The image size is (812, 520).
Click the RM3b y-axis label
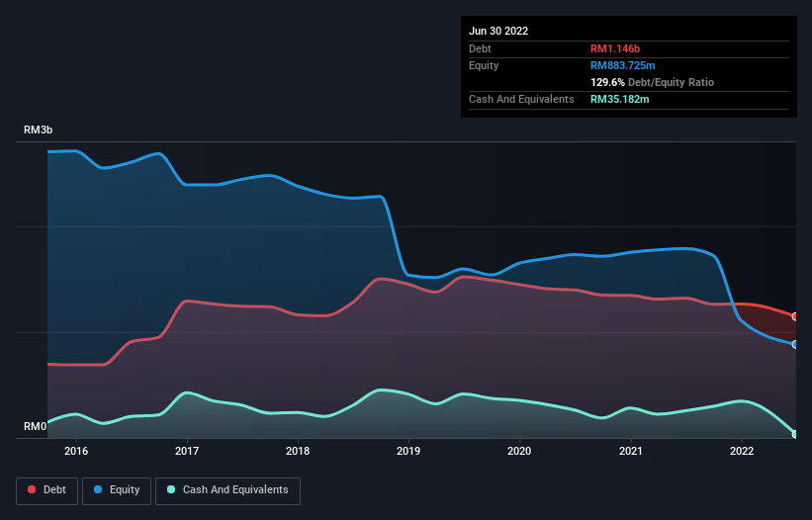[x=38, y=130]
